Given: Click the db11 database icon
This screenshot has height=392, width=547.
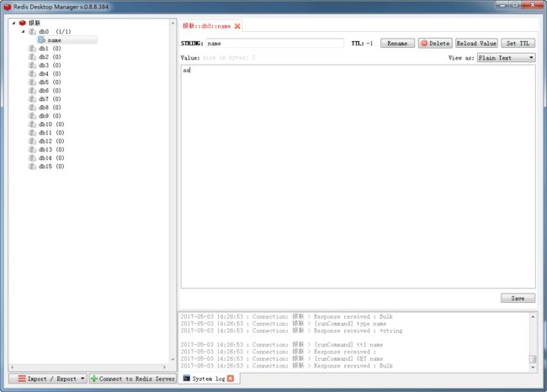Looking at the screenshot, I should 32,133.
